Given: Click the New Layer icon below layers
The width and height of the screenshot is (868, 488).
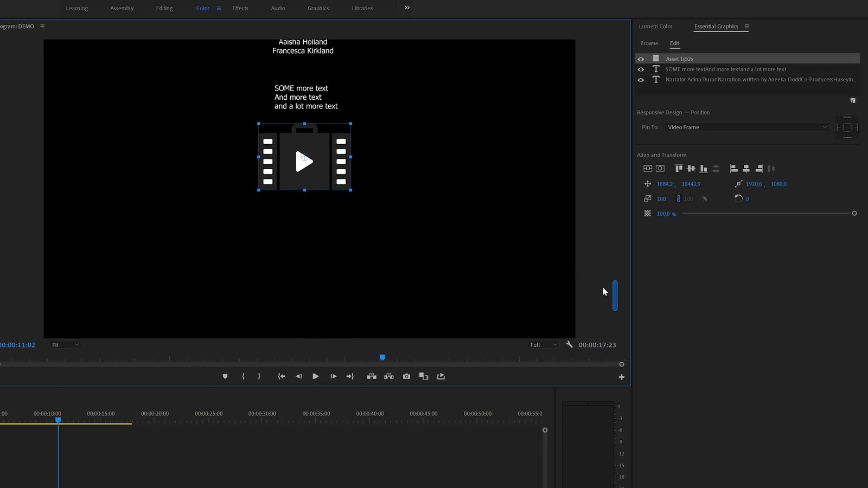Looking at the screenshot, I should [x=853, y=100].
